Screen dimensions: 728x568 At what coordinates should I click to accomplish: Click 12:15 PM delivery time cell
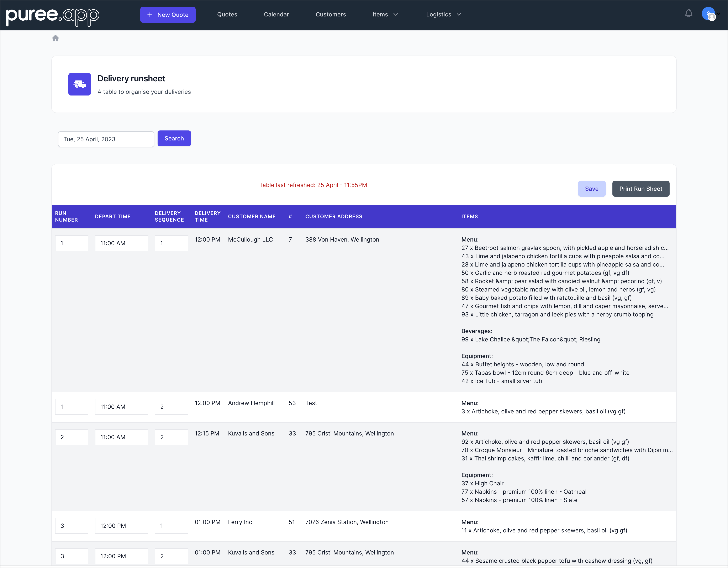(x=207, y=433)
